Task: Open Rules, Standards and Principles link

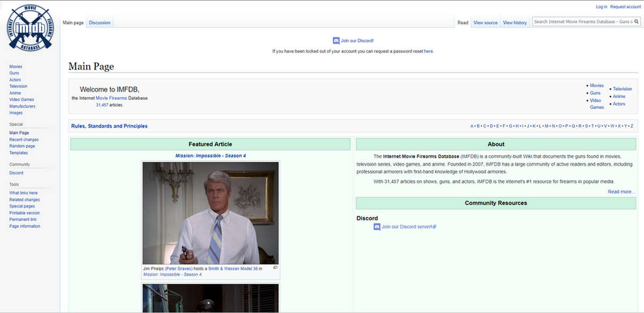Action: (109, 126)
